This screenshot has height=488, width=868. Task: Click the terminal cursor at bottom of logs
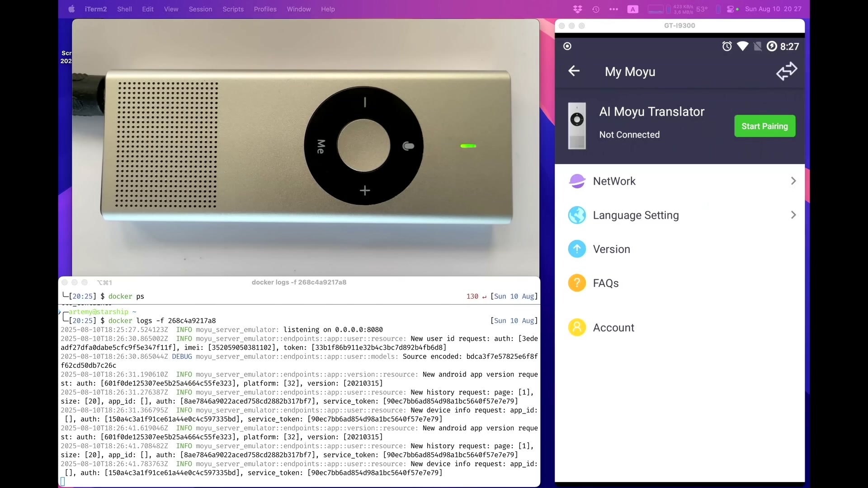tap(63, 482)
